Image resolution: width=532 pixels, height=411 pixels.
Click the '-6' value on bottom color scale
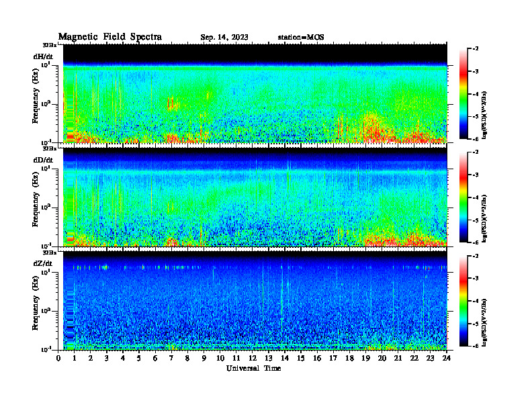point(475,346)
